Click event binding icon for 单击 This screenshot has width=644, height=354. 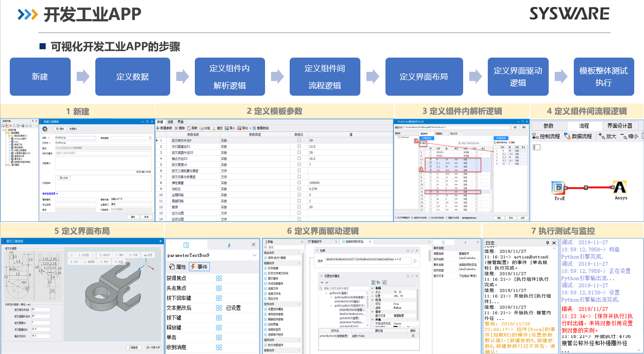coord(219,337)
